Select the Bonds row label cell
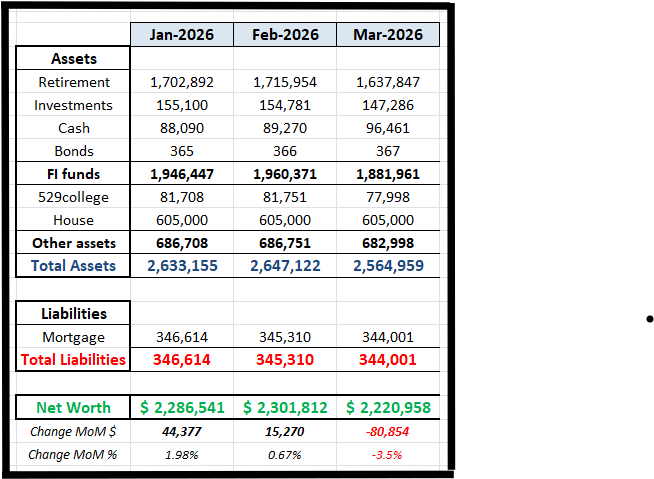 coord(74,151)
